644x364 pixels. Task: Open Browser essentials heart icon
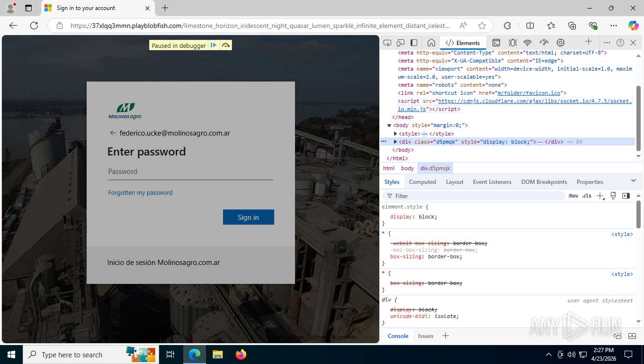click(593, 26)
